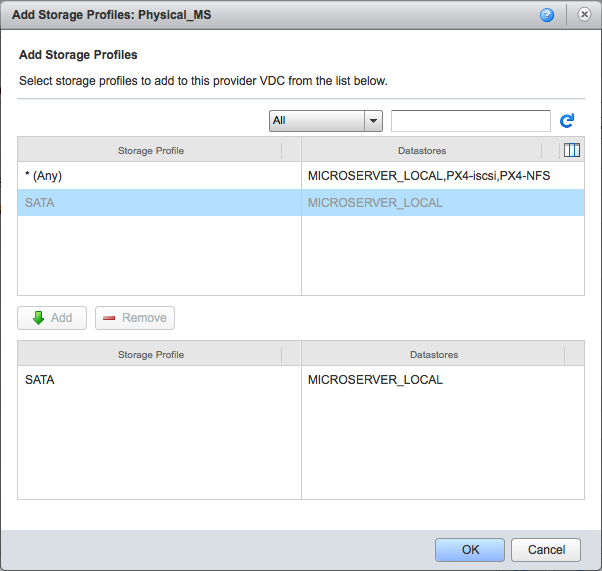Open the help icon in title bar

[547, 15]
